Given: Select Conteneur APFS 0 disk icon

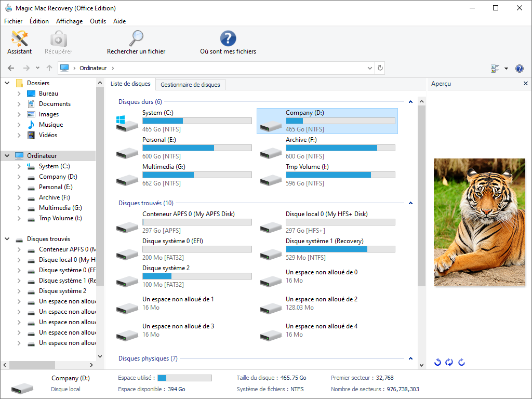Looking at the screenshot, I should point(127,228).
